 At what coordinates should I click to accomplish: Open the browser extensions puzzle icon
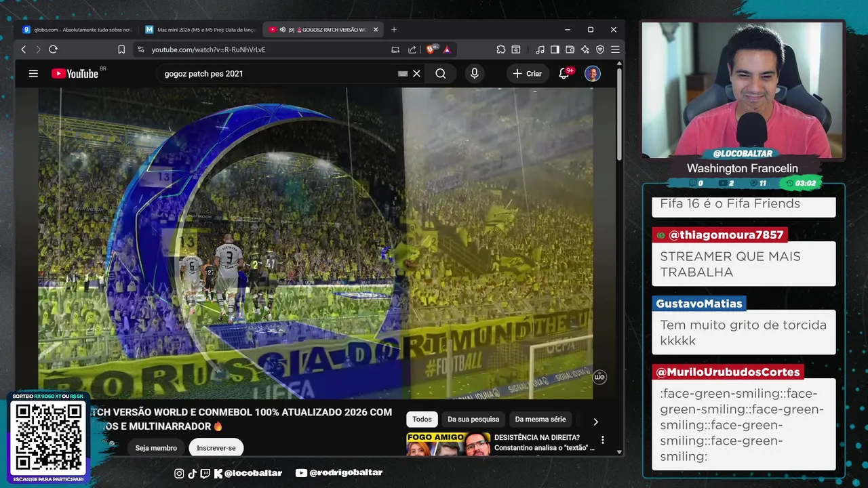(x=501, y=49)
